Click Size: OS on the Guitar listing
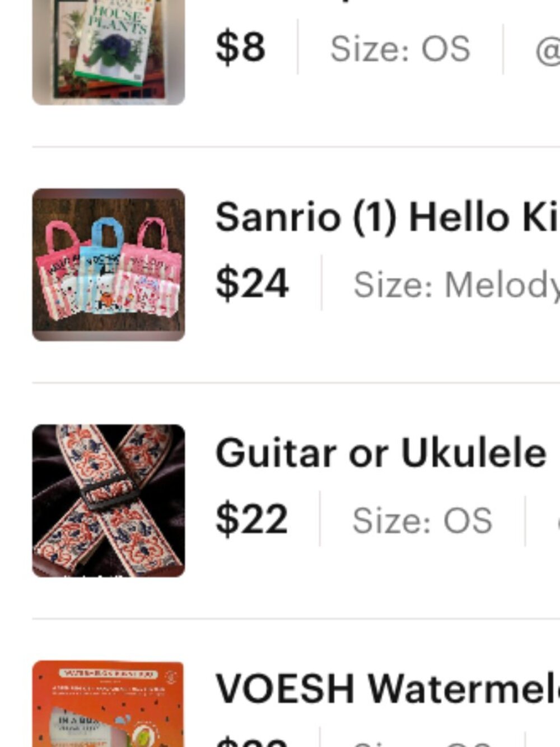Viewport: 560px width, 747px height. pos(422,521)
